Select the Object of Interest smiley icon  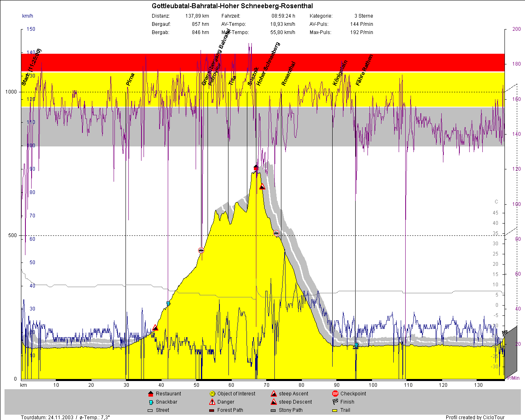pyautogui.click(x=212, y=394)
